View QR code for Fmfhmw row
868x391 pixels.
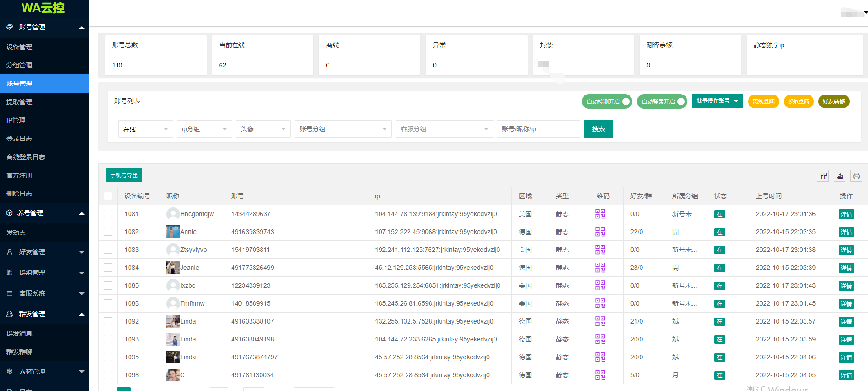(x=600, y=303)
